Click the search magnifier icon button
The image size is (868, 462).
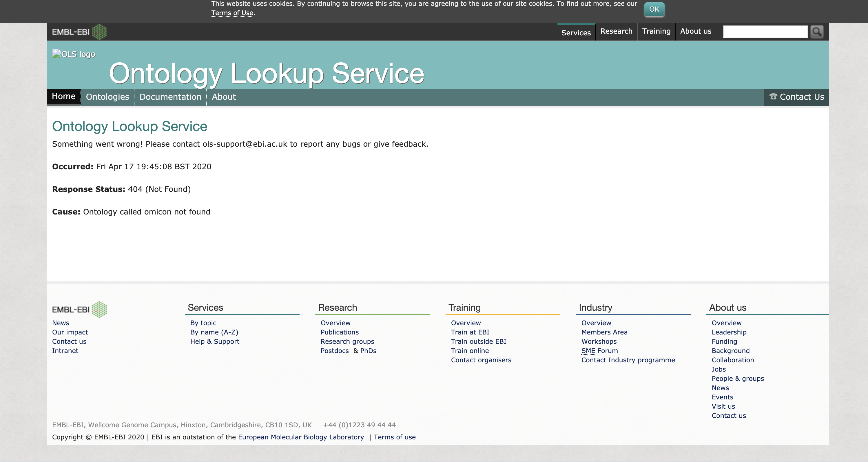pyautogui.click(x=817, y=32)
